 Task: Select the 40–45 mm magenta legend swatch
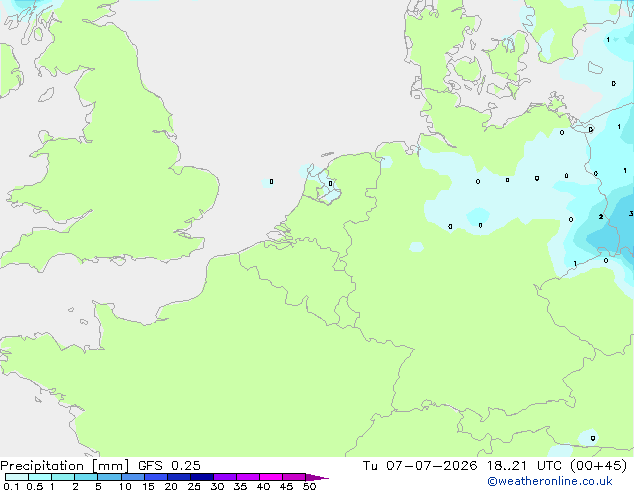pos(271,477)
